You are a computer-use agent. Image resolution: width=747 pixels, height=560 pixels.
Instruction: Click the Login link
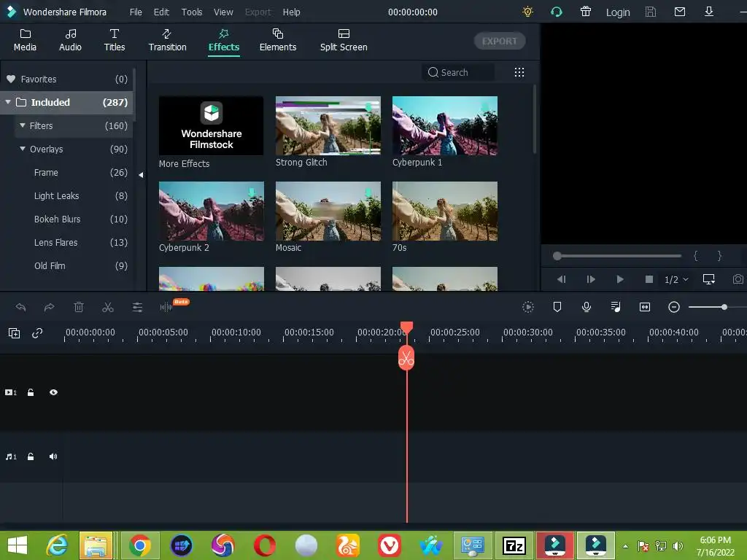617,12
